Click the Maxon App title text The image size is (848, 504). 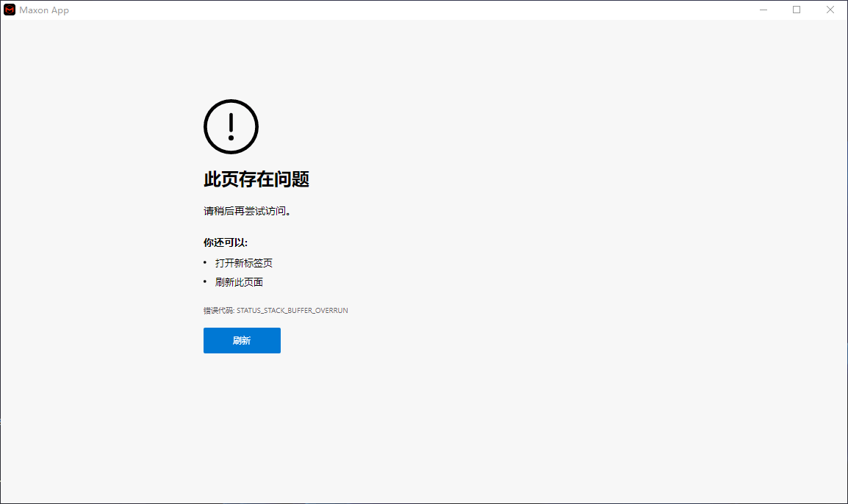[x=44, y=10]
